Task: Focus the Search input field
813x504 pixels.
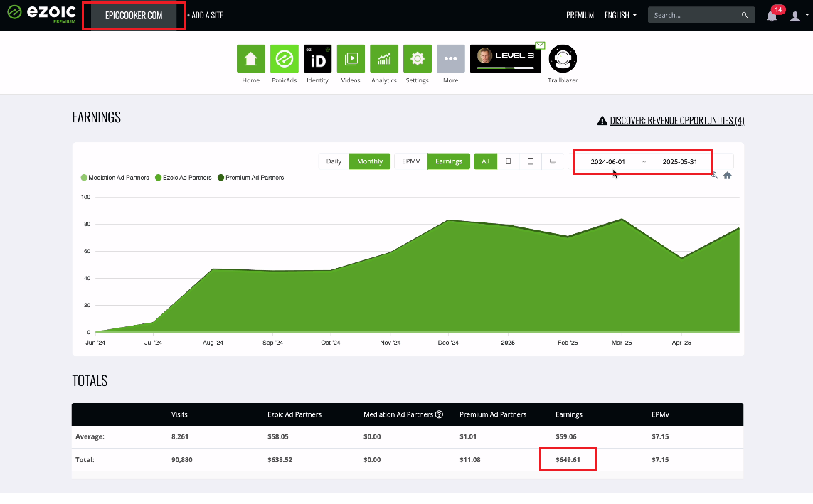Action: tap(695, 15)
